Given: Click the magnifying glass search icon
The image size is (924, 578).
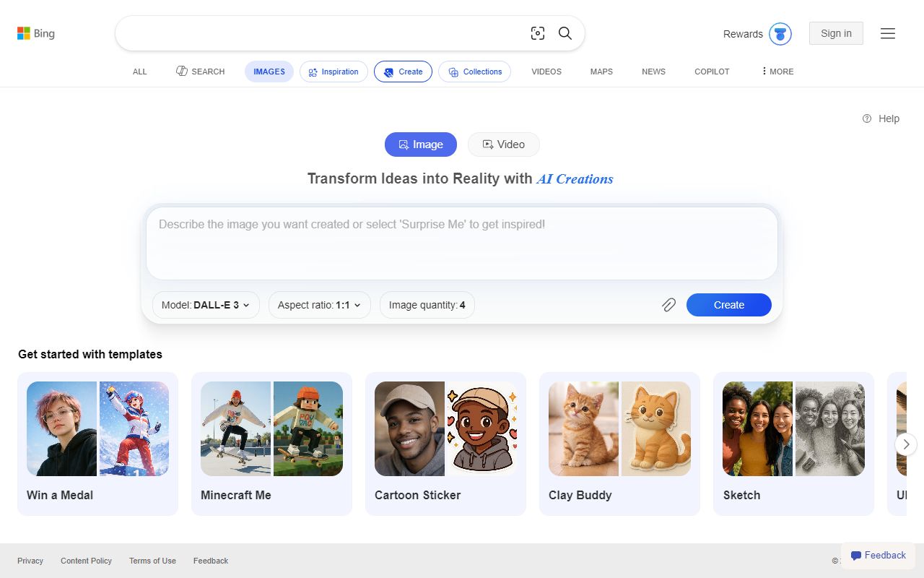Looking at the screenshot, I should [x=565, y=33].
